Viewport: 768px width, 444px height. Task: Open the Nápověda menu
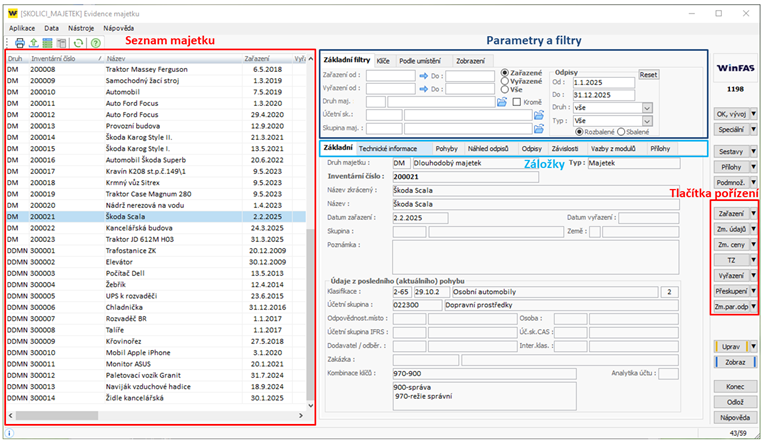click(119, 28)
